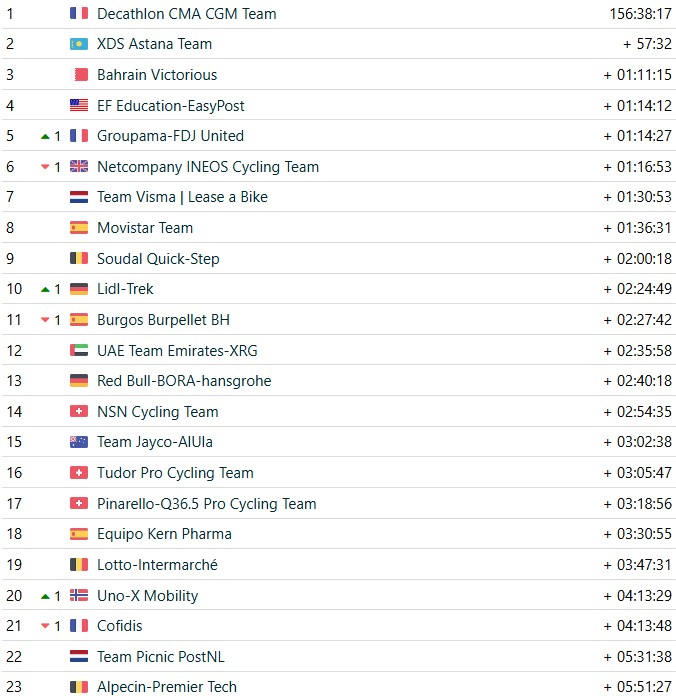Click the time gap + 02:35:58
This screenshot has width=676, height=696.
click(x=638, y=351)
